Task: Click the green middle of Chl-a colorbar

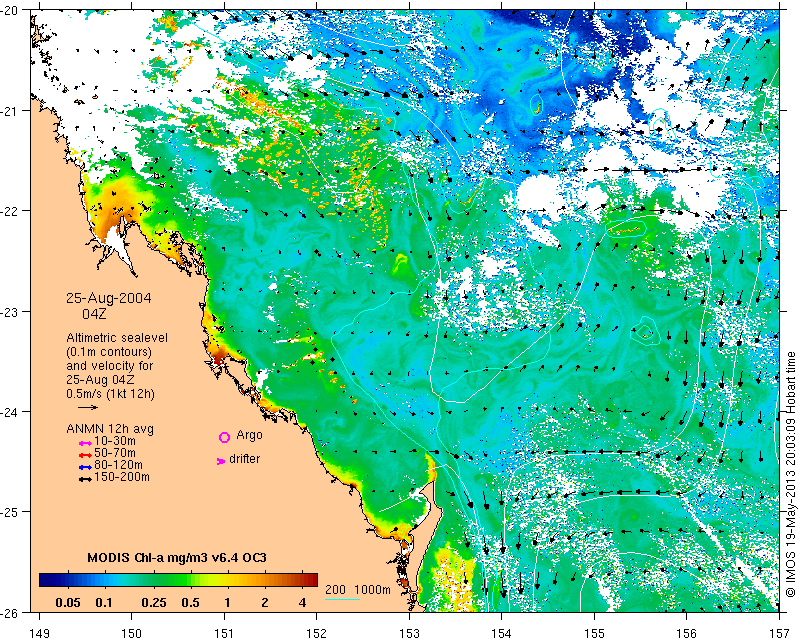Action: [x=179, y=580]
